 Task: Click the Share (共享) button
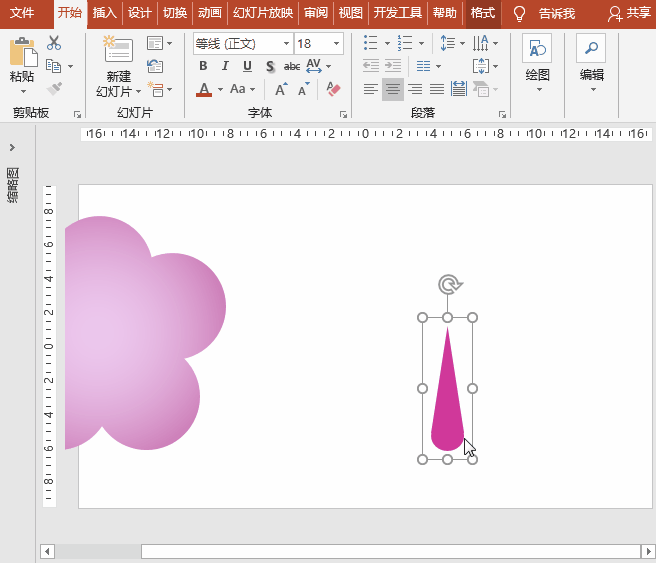click(x=629, y=13)
